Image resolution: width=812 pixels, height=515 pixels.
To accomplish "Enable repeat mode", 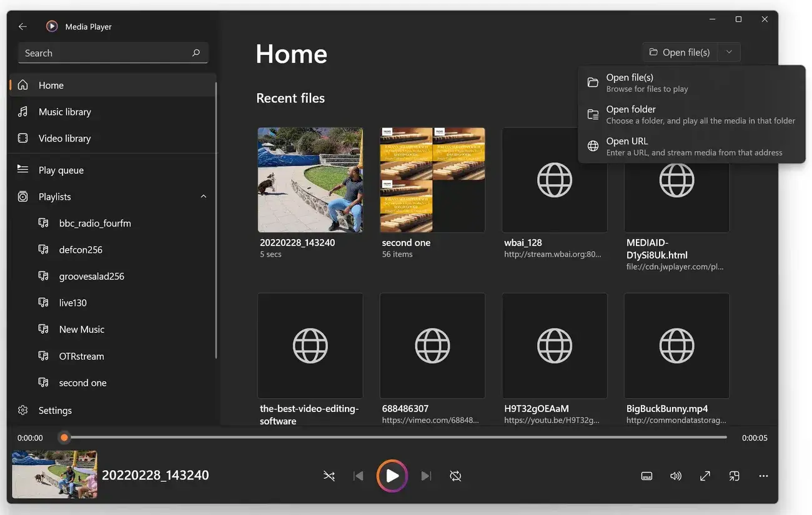I will coord(455,476).
